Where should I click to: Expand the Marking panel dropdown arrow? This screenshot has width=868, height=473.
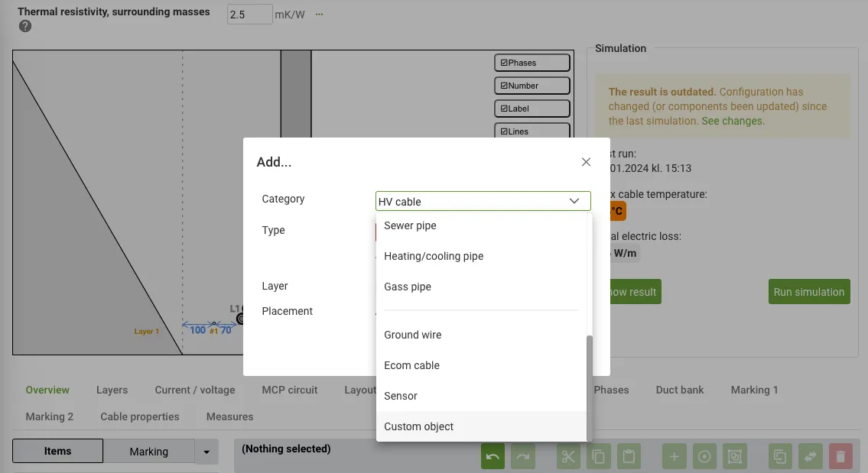[206, 451]
